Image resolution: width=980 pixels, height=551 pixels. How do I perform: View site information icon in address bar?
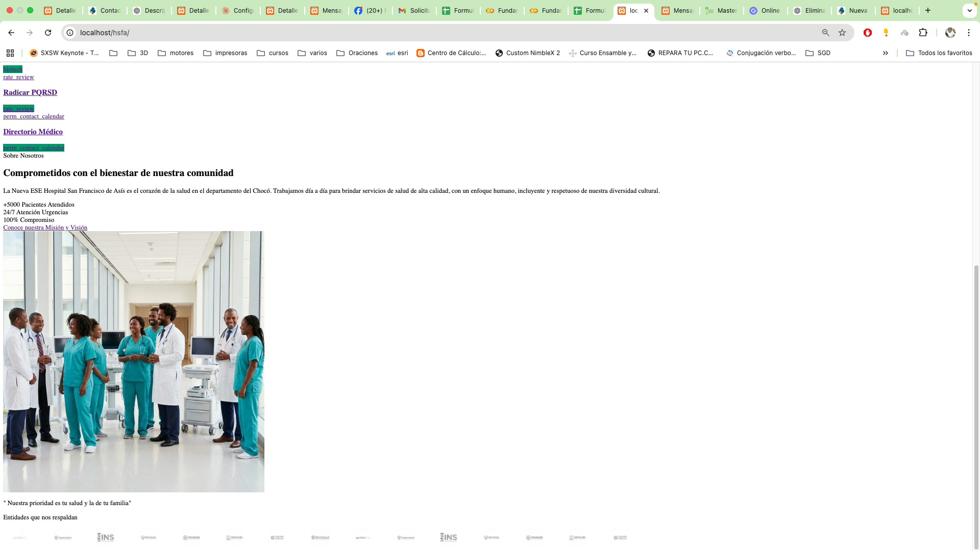pyautogui.click(x=70, y=33)
